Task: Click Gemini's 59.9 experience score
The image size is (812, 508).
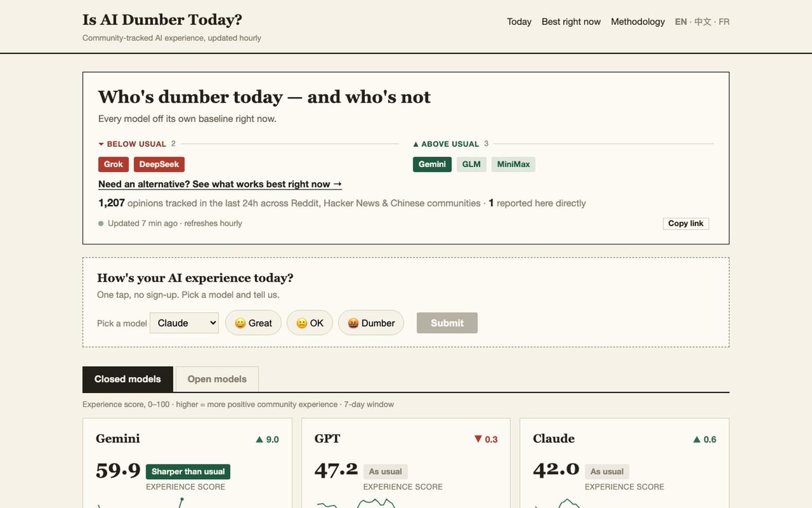Action: click(x=118, y=470)
